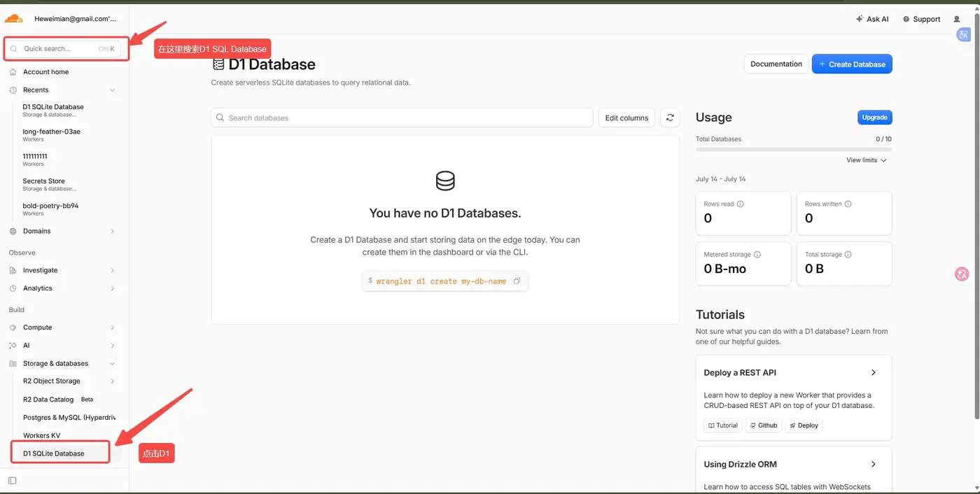The height and width of the screenshot is (494, 980).
Task: Click the AI sparkle sidebar icon
Action: click(13, 346)
